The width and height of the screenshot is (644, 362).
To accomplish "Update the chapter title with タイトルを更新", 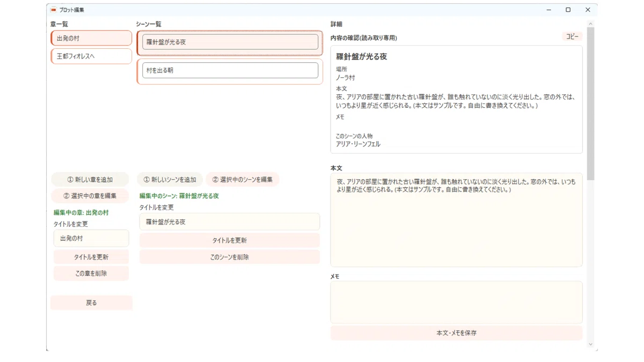I will coord(91,257).
